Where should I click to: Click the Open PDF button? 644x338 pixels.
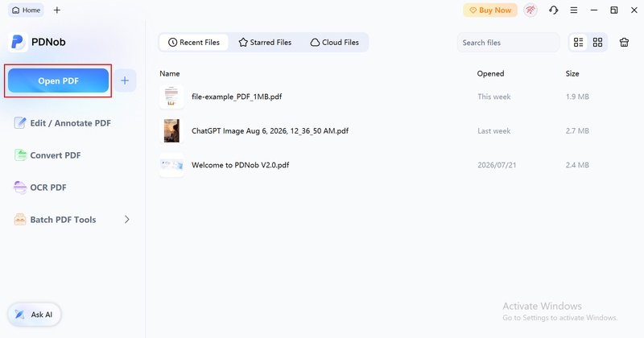tap(58, 81)
